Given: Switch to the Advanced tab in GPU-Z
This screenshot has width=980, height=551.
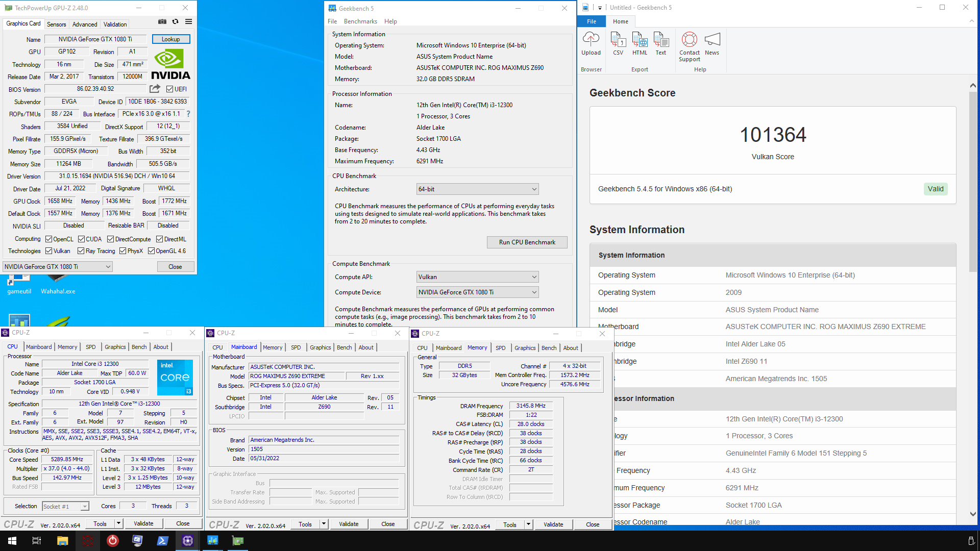Looking at the screenshot, I should (x=85, y=24).
